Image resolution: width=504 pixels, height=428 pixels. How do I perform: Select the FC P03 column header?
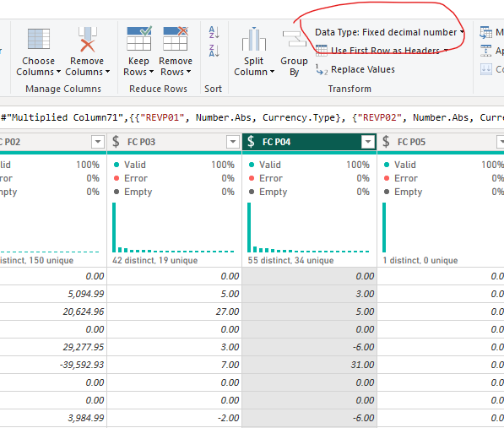(x=174, y=142)
